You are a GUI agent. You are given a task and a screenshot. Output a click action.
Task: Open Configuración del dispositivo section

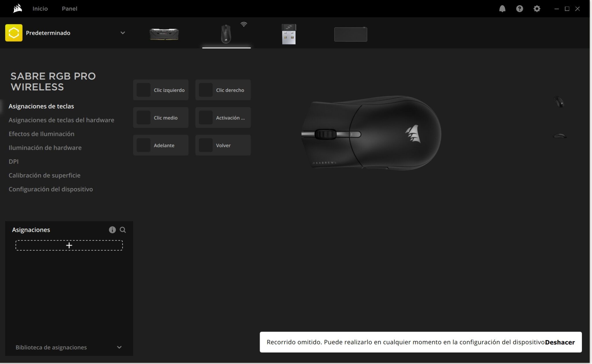click(x=51, y=190)
